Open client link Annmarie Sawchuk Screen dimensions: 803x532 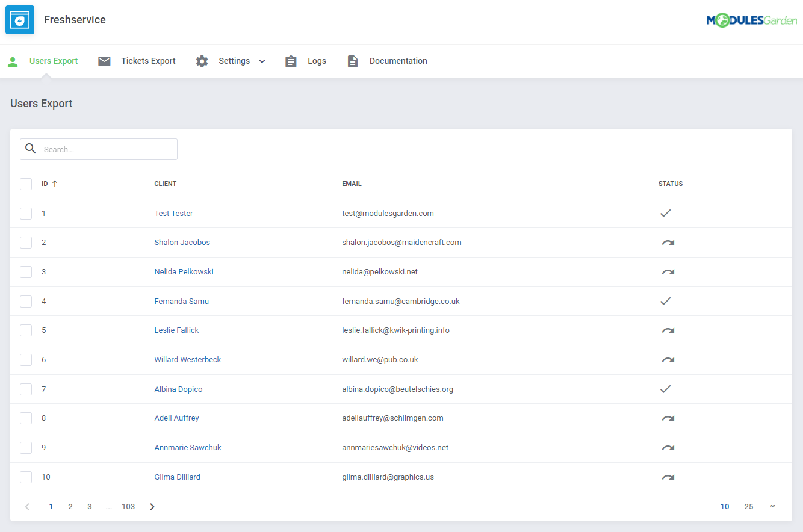188,448
